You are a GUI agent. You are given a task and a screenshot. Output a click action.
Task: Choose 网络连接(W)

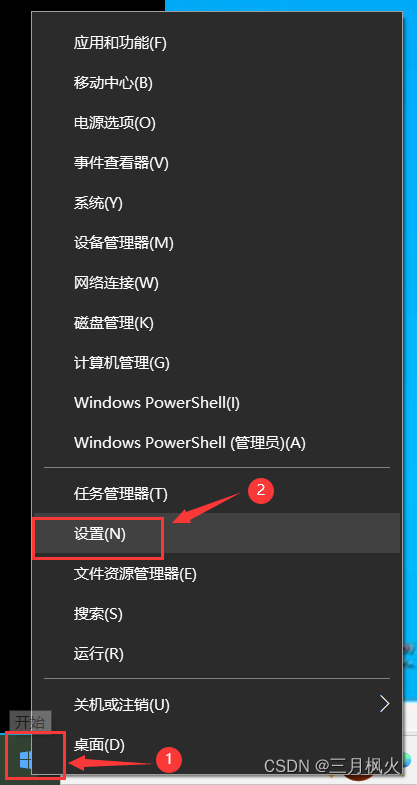tap(116, 283)
